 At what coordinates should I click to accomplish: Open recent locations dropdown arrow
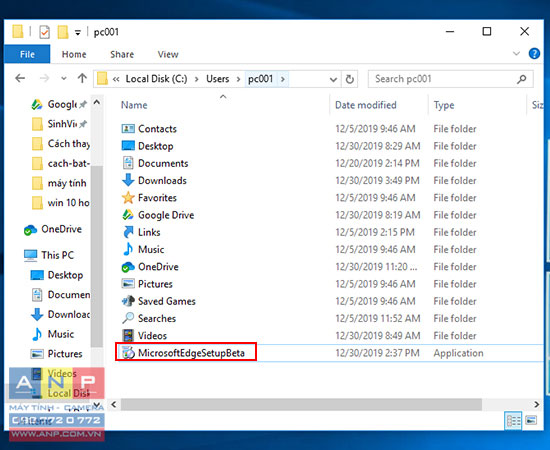tap(63, 78)
